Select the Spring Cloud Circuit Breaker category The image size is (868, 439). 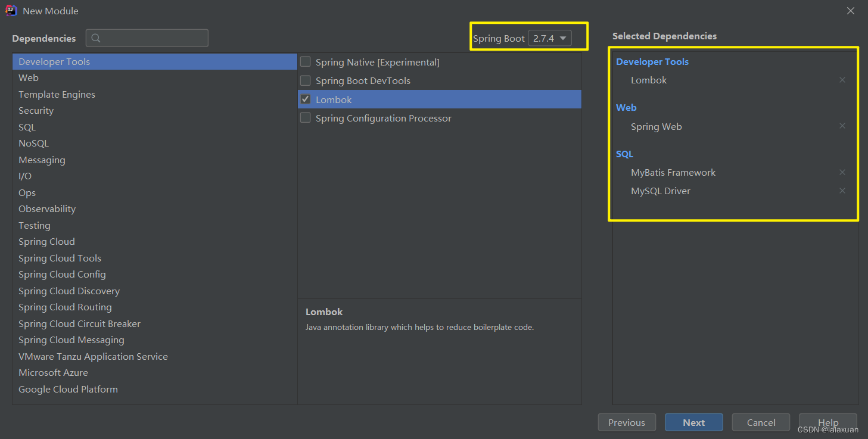tap(155, 323)
